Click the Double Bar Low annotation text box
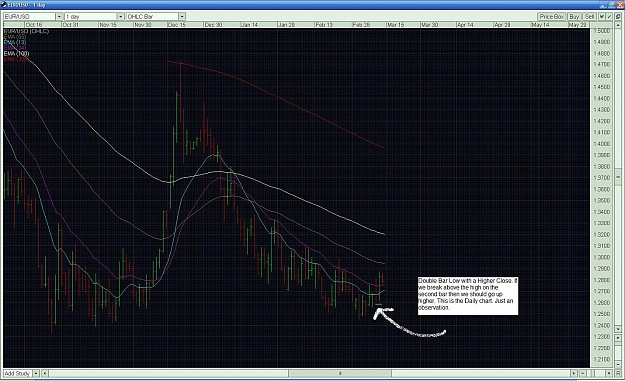Viewport: 625px width, 381px height. click(468, 296)
